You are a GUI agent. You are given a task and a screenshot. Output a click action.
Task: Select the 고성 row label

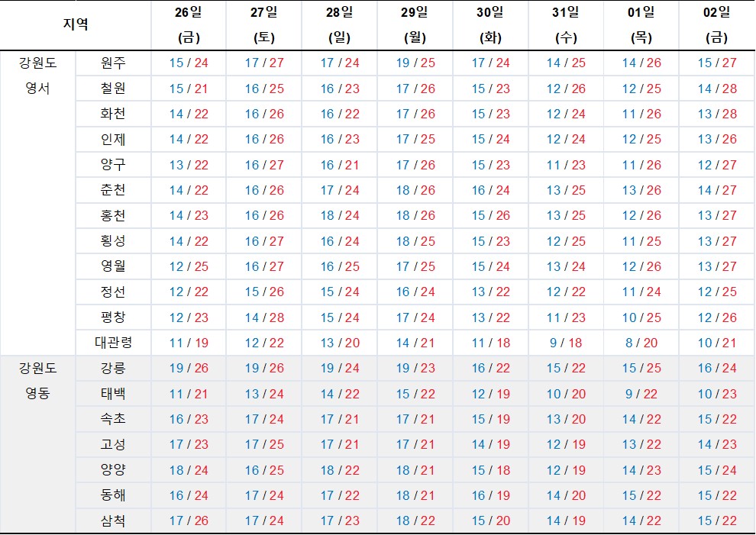point(113,444)
